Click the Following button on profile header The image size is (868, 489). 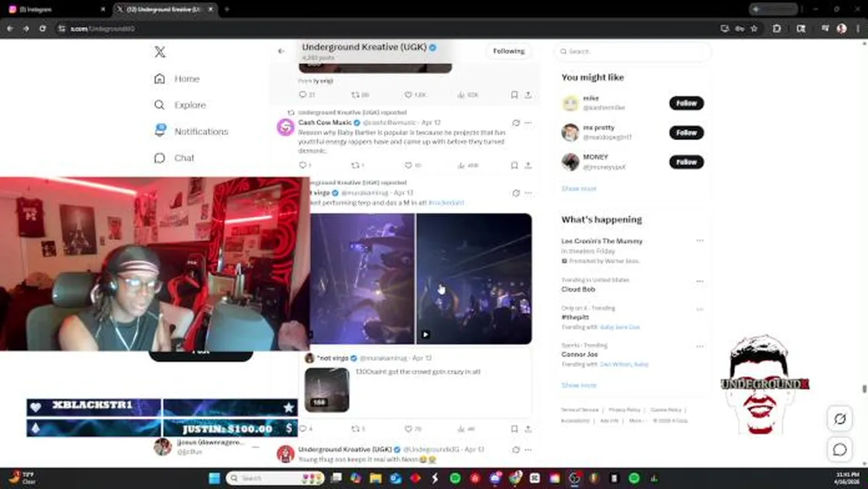click(x=509, y=51)
